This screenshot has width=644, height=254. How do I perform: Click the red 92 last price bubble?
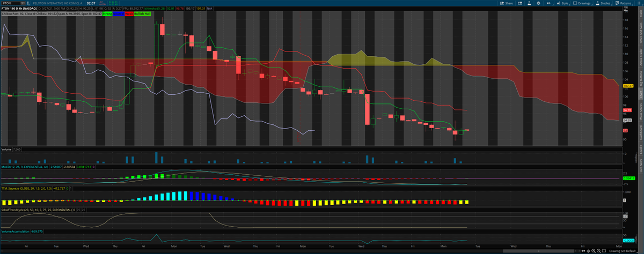625,130
